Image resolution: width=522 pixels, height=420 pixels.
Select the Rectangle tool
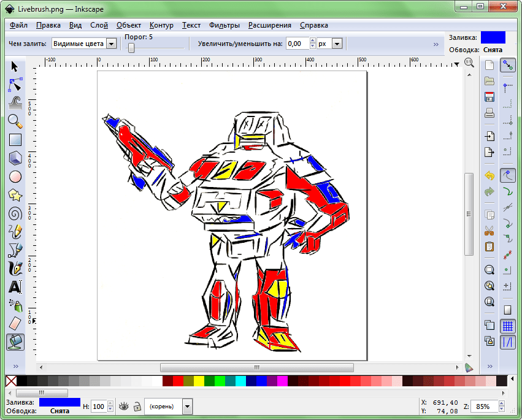(15, 140)
